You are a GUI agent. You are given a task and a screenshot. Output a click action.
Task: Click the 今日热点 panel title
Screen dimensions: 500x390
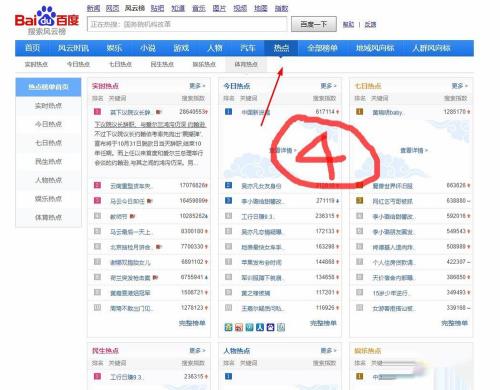tap(237, 86)
